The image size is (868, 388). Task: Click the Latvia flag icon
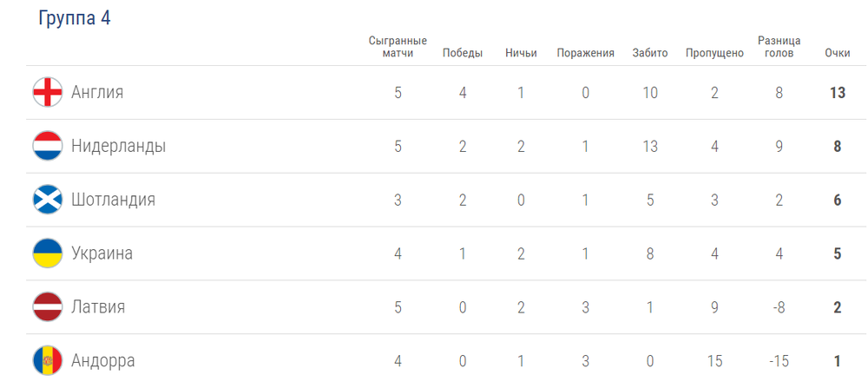47,307
